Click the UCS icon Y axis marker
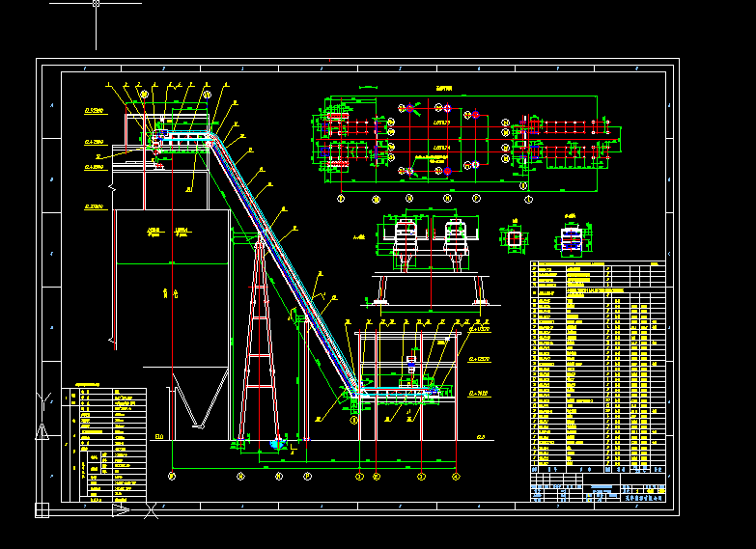Viewport: 756px width, 549px height. tap(43, 399)
